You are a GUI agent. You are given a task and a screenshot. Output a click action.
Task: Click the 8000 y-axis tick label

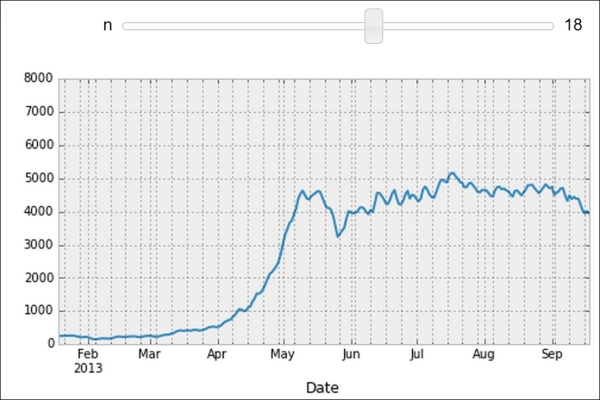coord(39,79)
